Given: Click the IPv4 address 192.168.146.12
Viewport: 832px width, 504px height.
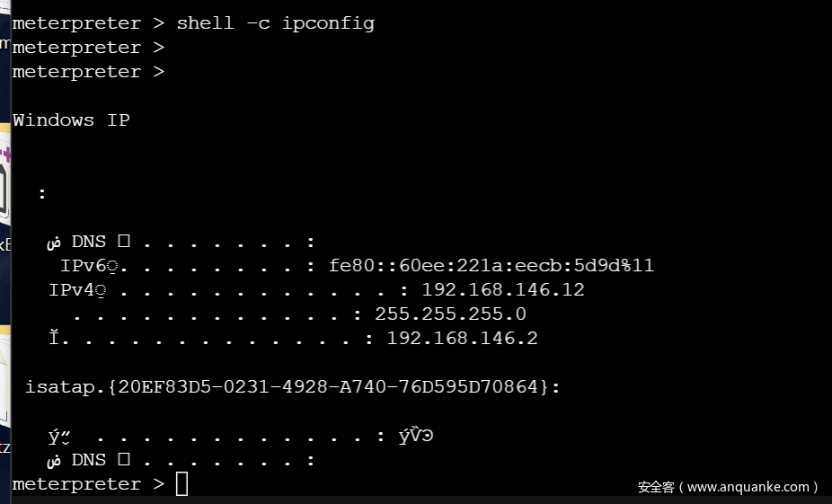Looking at the screenshot, I should (x=503, y=289).
